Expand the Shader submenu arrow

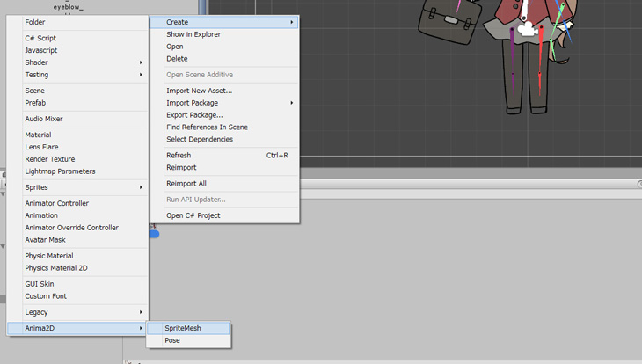point(141,62)
